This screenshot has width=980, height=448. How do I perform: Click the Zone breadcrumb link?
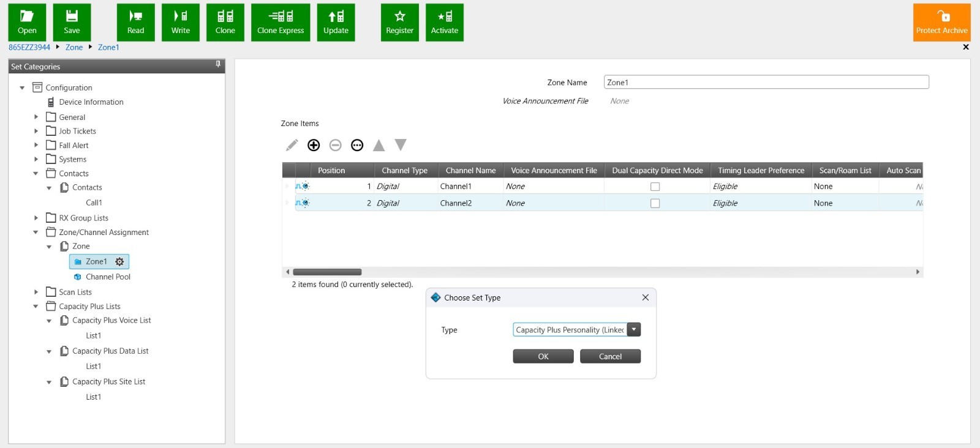coord(74,47)
